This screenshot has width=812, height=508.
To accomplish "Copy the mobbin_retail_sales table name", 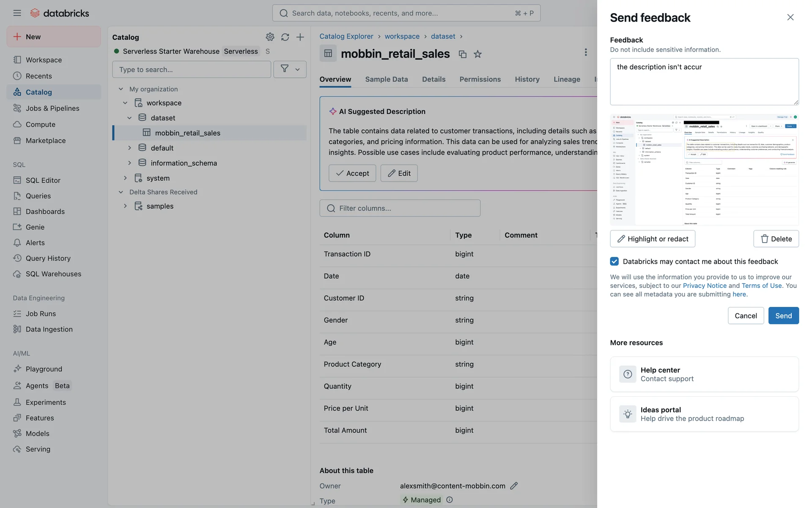I will [x=462, y=54].
